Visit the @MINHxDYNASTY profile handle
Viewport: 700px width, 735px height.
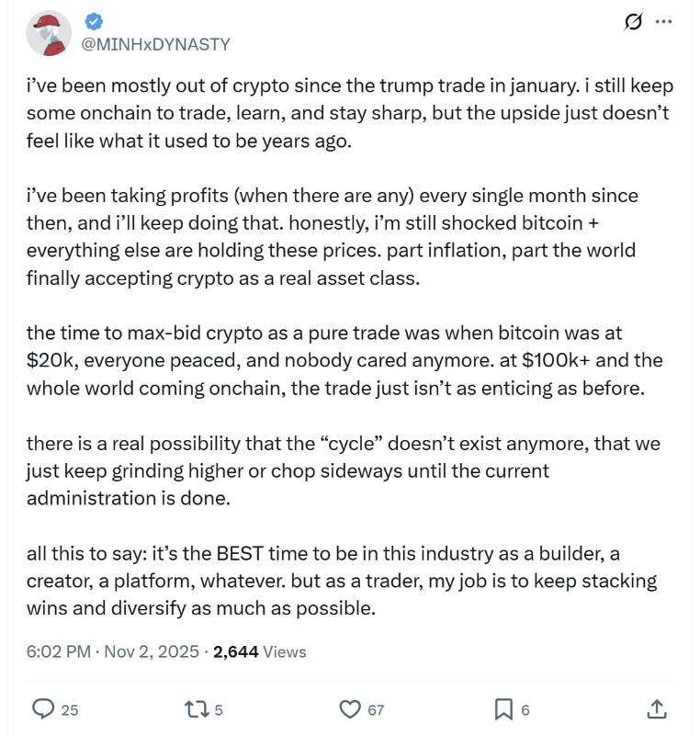(156, 43)
